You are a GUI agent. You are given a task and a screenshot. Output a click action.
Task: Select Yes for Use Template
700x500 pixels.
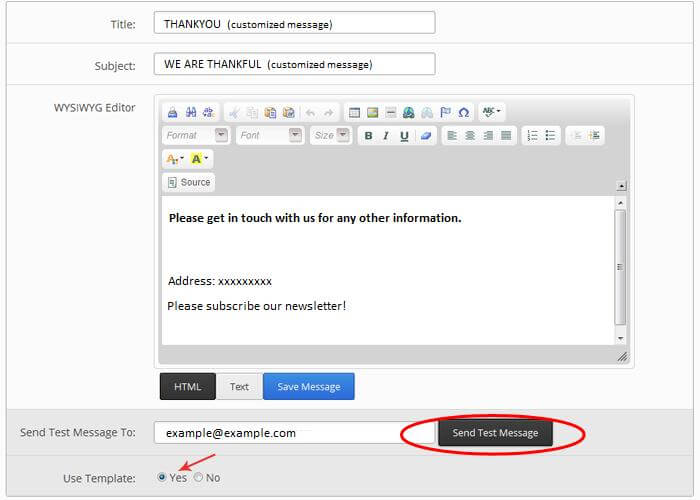(162, 477)
